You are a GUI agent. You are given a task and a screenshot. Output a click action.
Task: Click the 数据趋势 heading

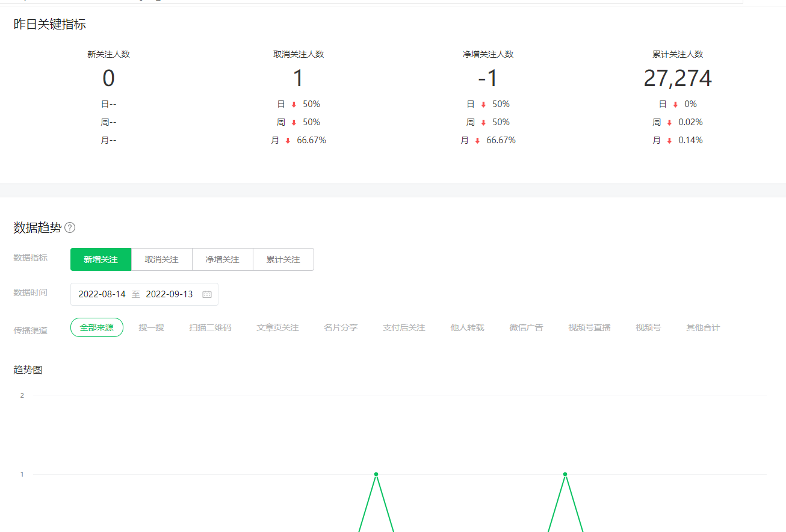point(37,227)
